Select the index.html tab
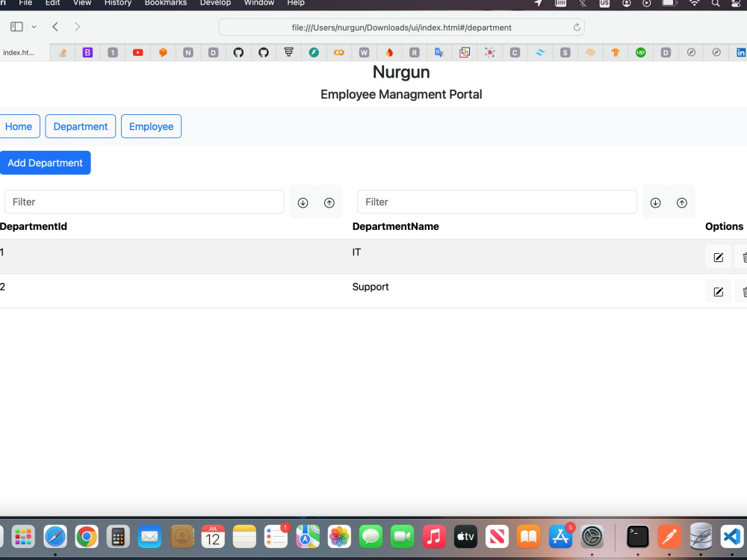The height and width of the screenshot is (560, 747). tap(19, 52)
